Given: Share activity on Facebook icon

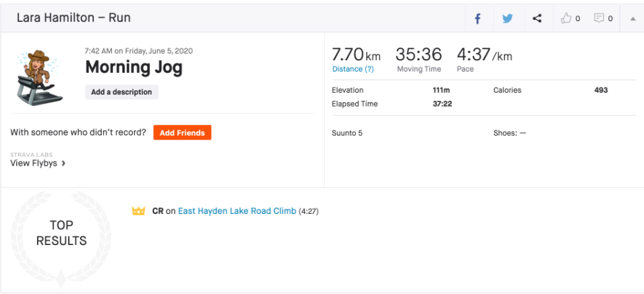Looking at the screenshot, I should click(477, 19).
